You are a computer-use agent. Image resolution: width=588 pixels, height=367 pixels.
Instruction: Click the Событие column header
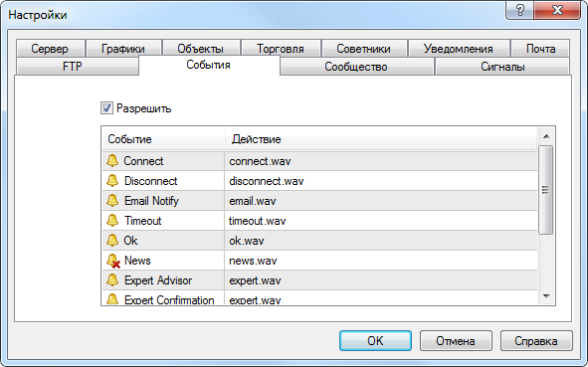point(163,139)
